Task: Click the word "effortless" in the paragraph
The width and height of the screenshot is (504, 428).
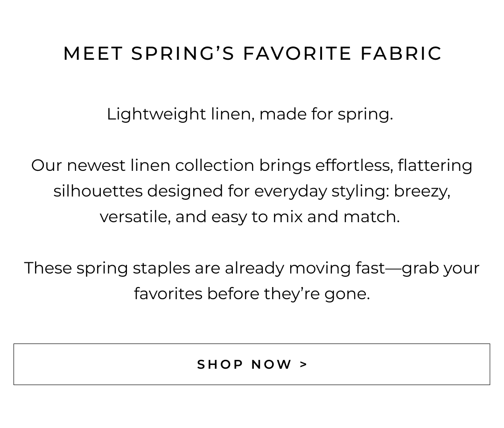Action: [354, 165]
